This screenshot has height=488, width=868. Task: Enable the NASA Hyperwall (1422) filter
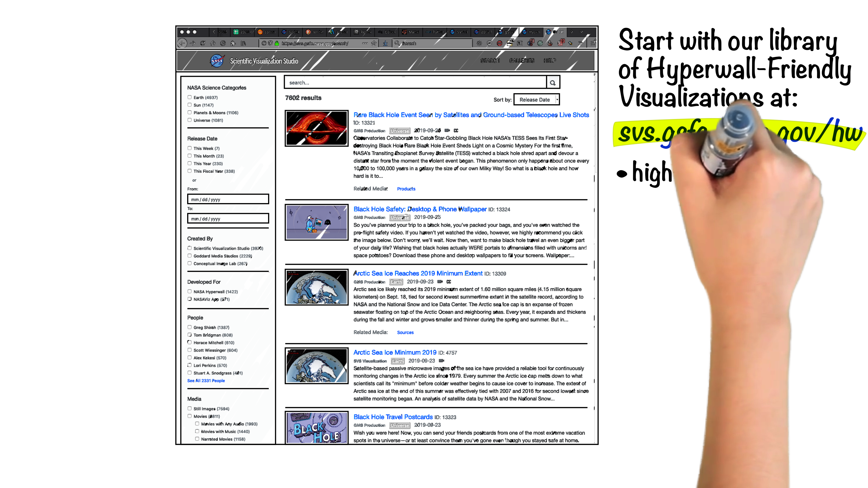pyautogui.click(x=189, y=292)
